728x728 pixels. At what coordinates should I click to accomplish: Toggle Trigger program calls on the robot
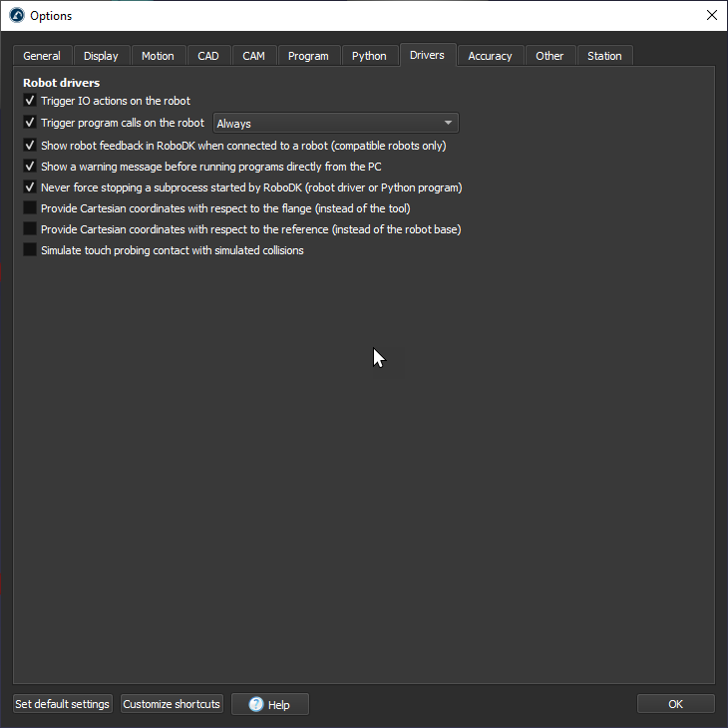pos(30,123)
